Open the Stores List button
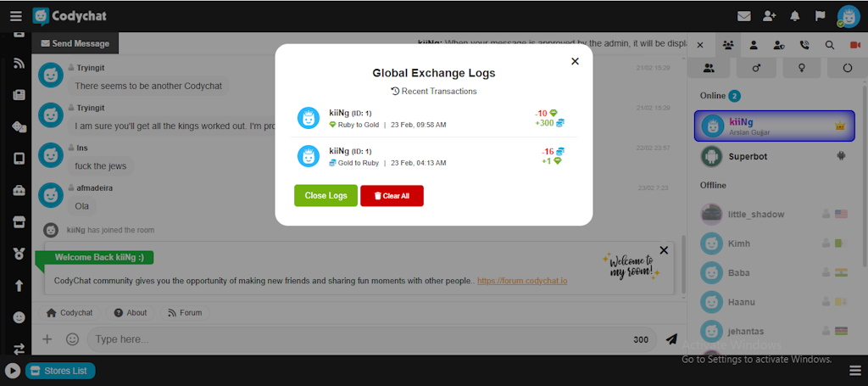 60,371
